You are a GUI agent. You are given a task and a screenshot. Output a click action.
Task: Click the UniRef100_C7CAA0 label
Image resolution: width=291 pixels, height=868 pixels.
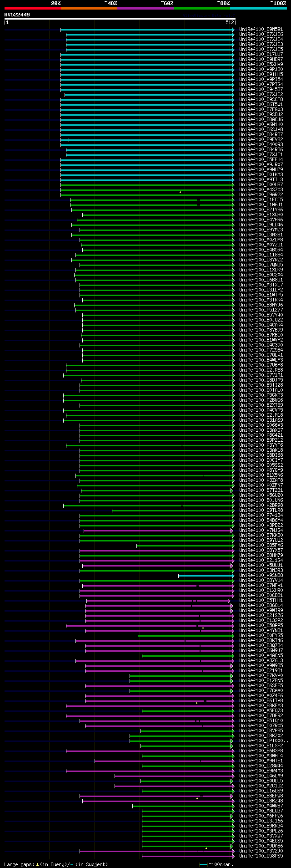261,690
